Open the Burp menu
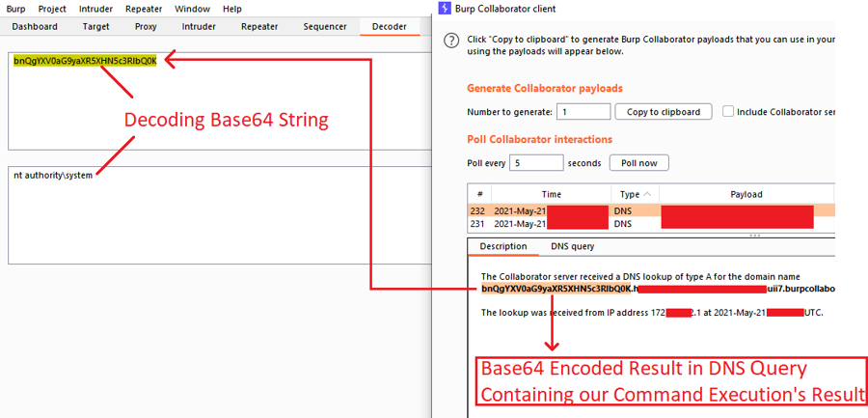This screenshot has height=418, width=868. pyautogui.click(x=16, y=9)
